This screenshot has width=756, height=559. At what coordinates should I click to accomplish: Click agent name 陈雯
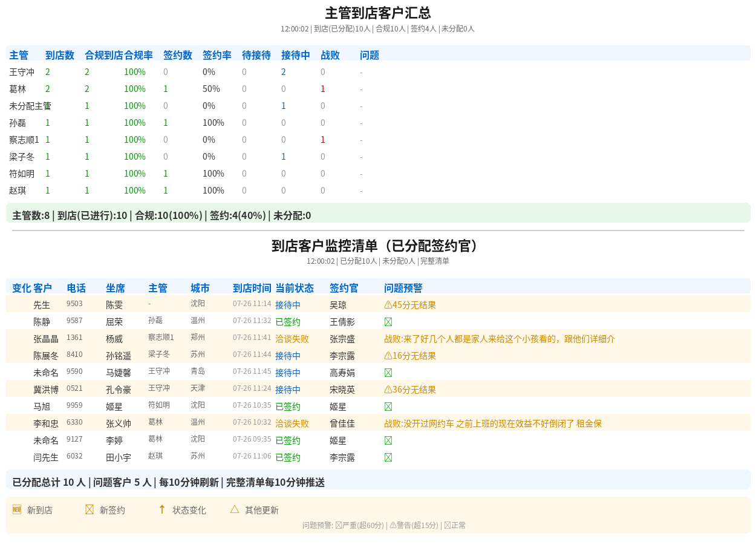coord(114,305)
